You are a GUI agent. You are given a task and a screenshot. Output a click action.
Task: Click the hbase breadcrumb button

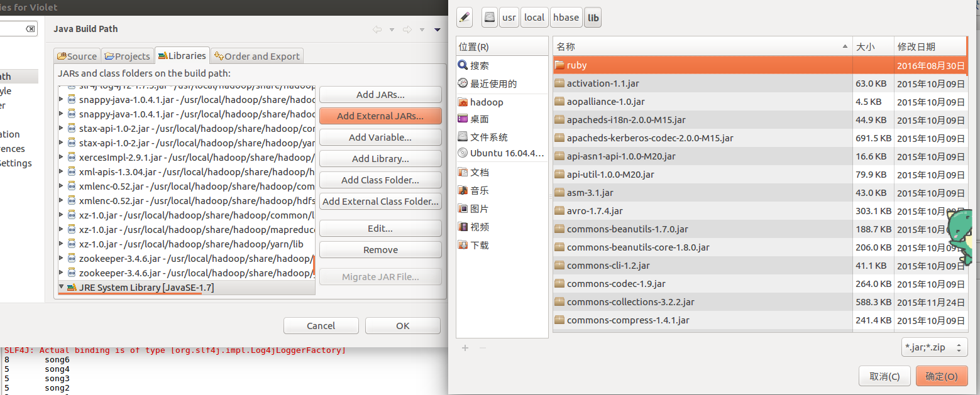[566, 17]
